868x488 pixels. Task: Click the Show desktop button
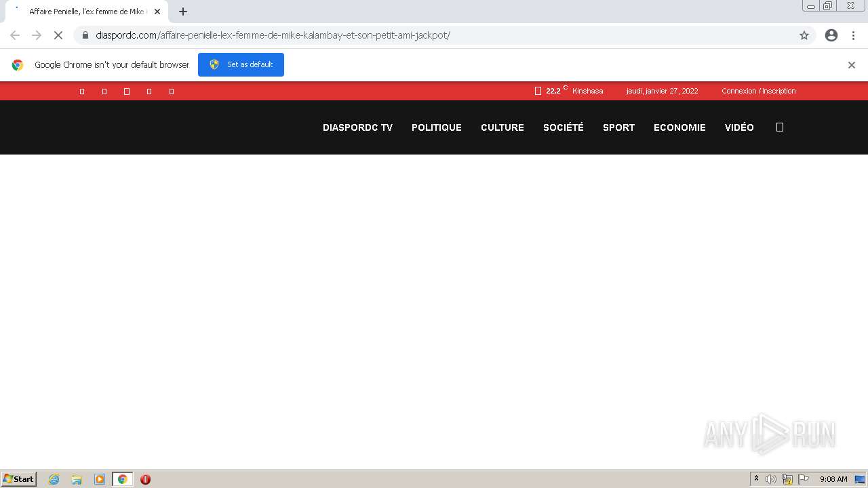point(860,479)
